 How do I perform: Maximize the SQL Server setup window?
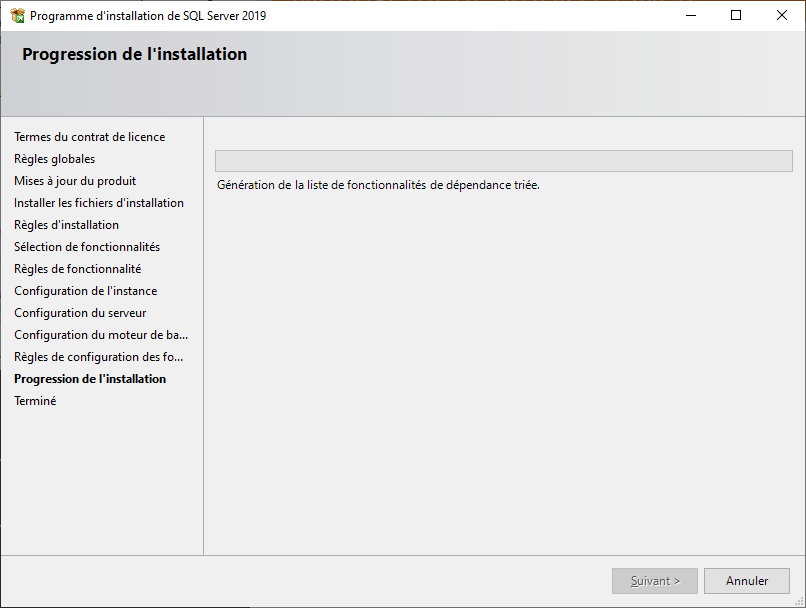coord(736,15)
